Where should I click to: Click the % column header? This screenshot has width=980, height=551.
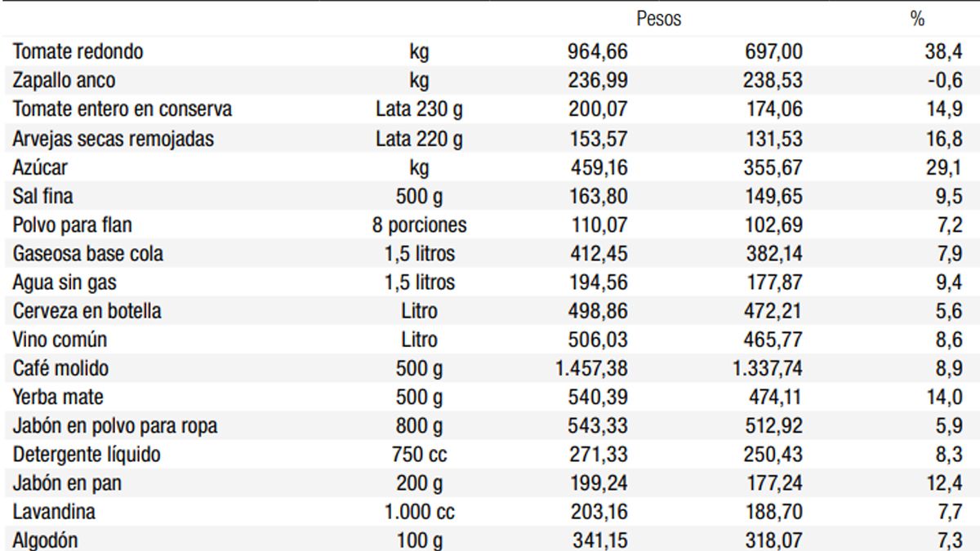click(916, 19)
